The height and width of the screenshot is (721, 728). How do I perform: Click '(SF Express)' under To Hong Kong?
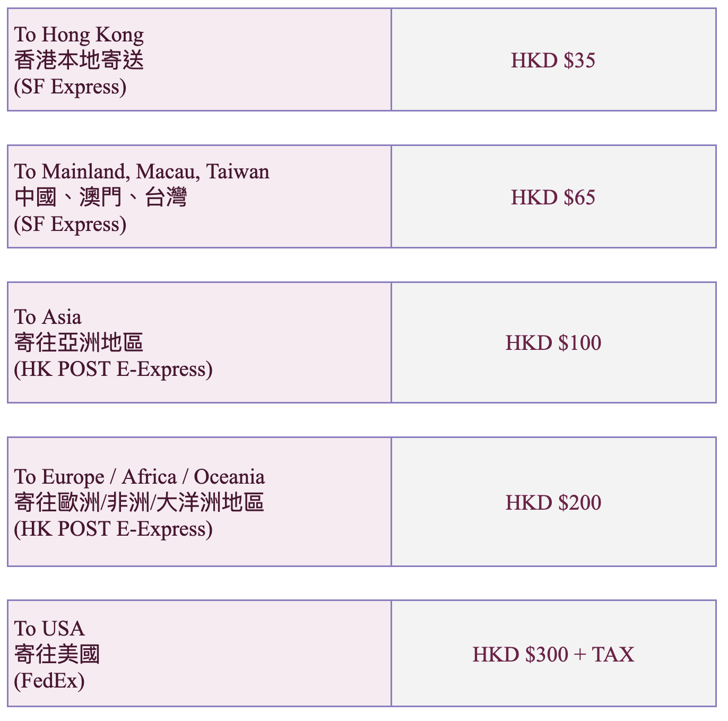70,87
